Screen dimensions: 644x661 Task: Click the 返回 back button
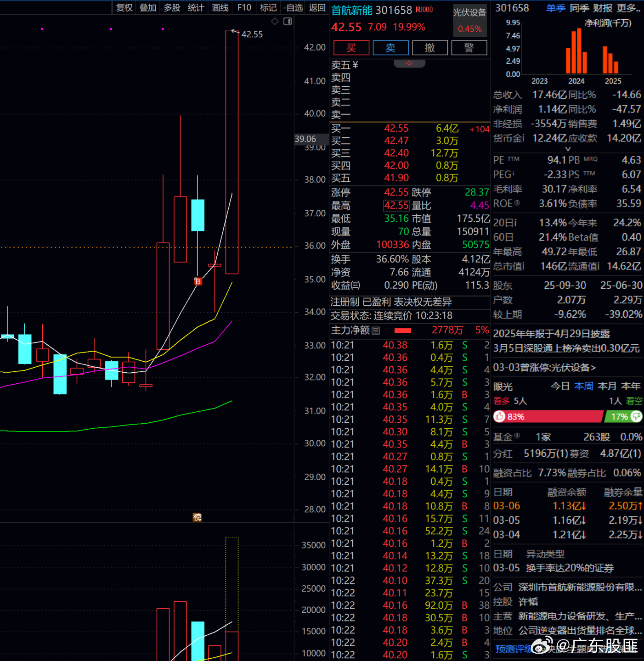pos(317,7)
